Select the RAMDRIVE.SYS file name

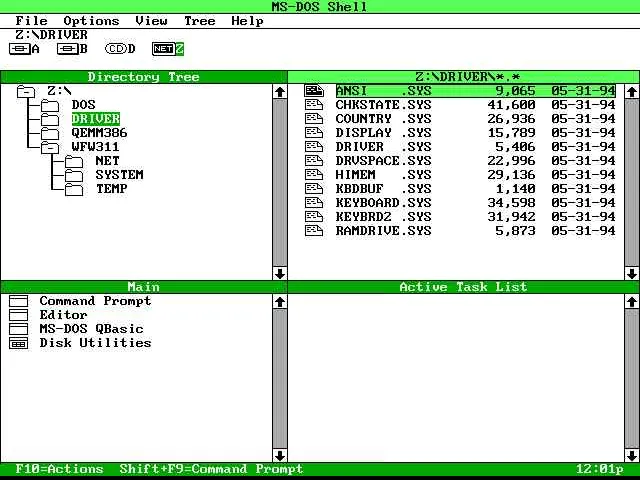point(383,231)
